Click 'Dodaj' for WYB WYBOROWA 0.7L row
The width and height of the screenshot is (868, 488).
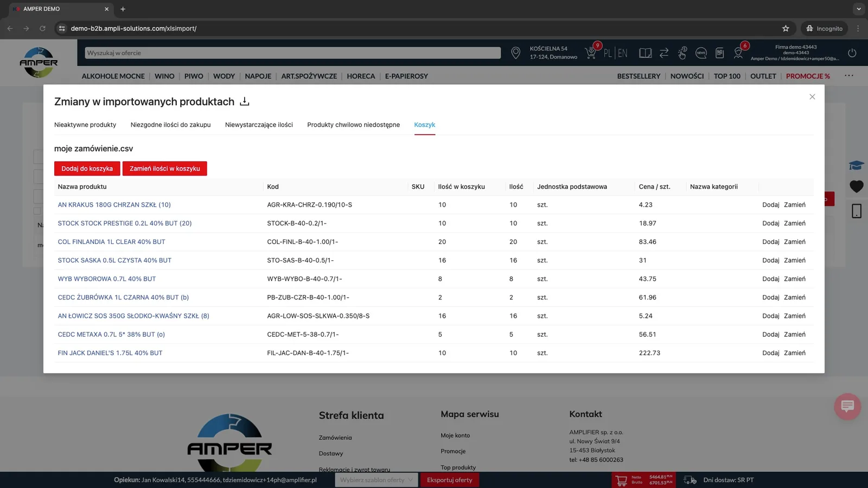[x=770, y=279]
